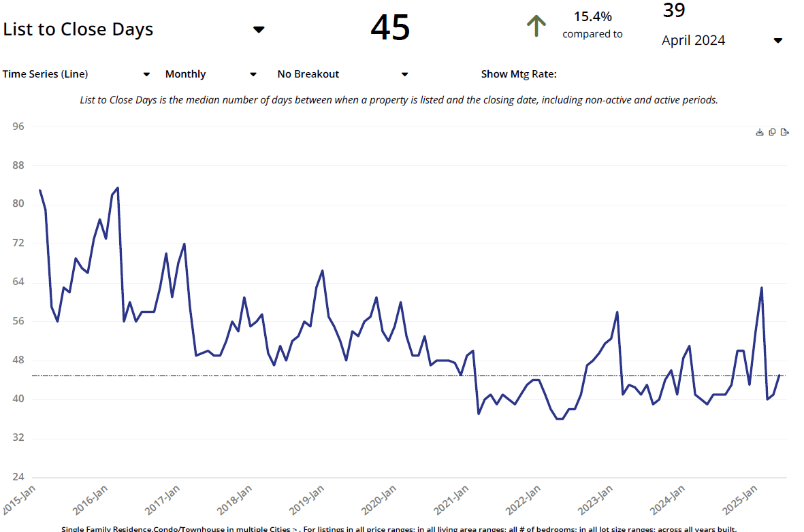The image size is (804, 532).
Task: Open the Monthly interval dropdown
Action: pos(253,74)
